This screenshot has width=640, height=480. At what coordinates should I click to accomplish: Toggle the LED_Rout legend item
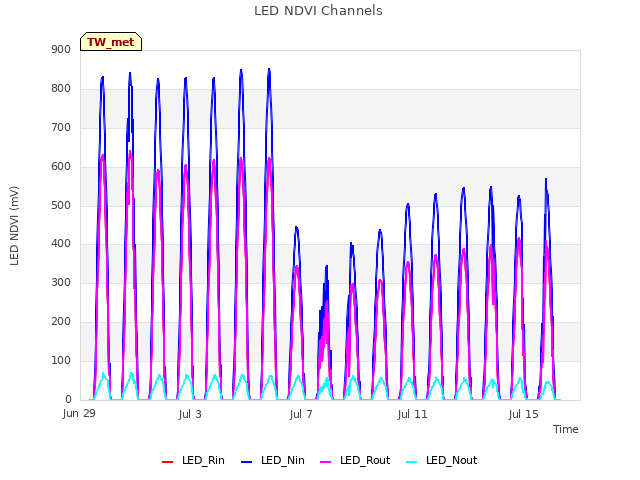click(x=355, y=461)
